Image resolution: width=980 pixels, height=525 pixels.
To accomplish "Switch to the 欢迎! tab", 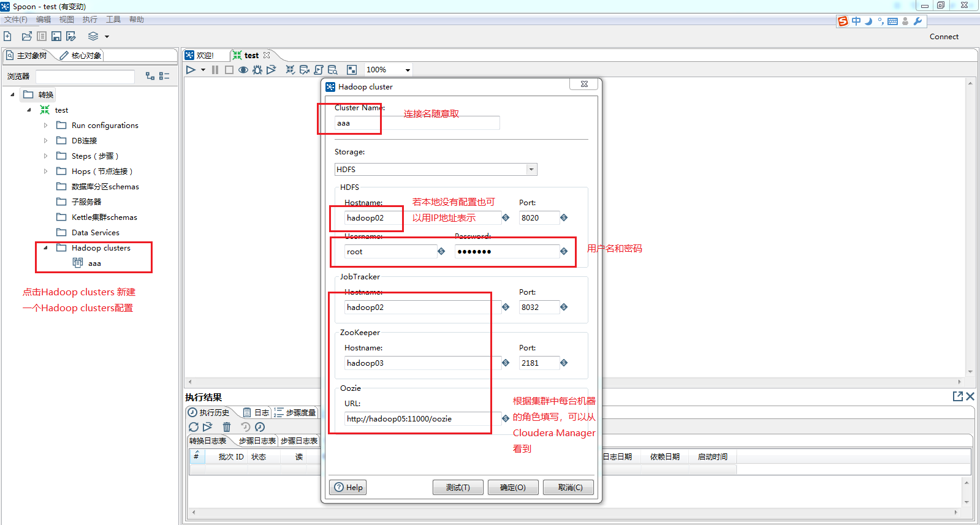I will point(200,55).
